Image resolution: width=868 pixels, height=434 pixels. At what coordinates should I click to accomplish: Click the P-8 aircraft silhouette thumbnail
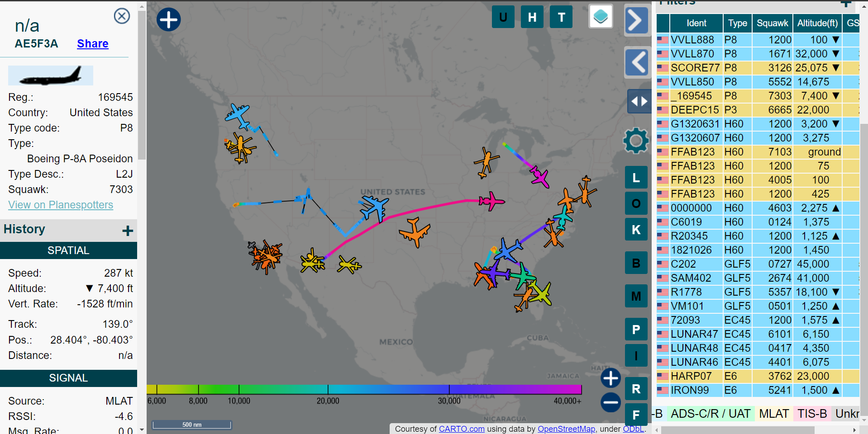pos(51,75)
